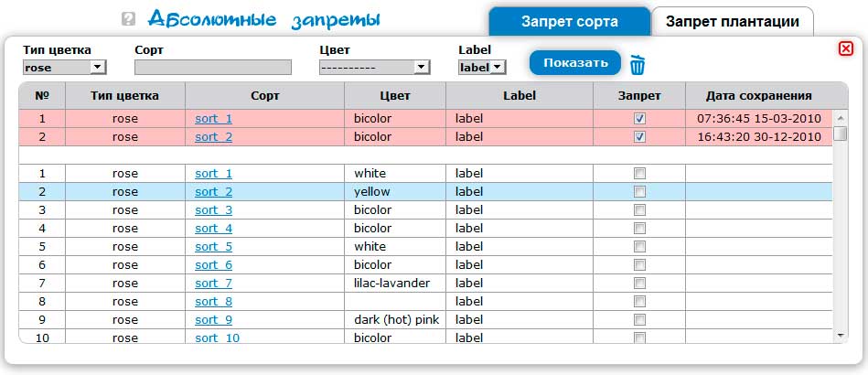Open the sort_5 link in white row

[x=213, y=247]
